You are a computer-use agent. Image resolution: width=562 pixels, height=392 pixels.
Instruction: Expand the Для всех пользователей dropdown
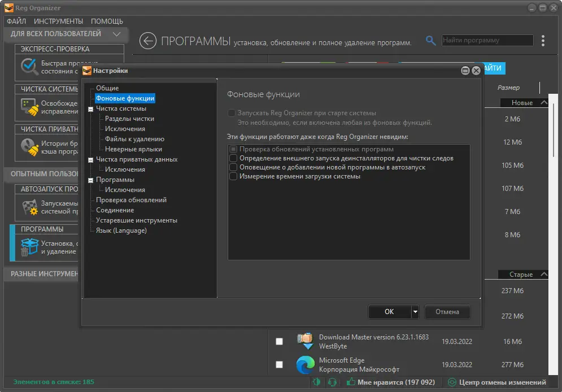click(116, 34)
